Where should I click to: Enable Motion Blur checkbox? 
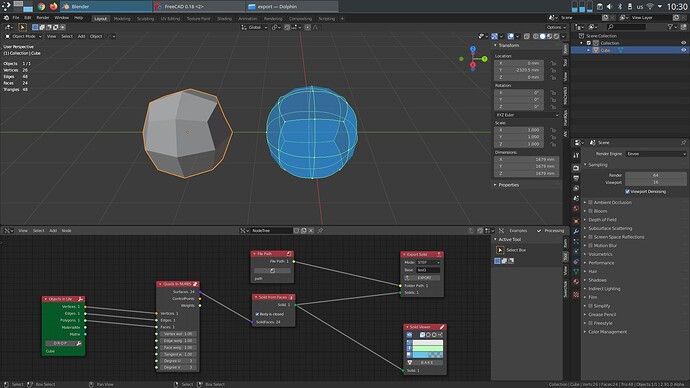pyautogui.click(x=591, y=245)
